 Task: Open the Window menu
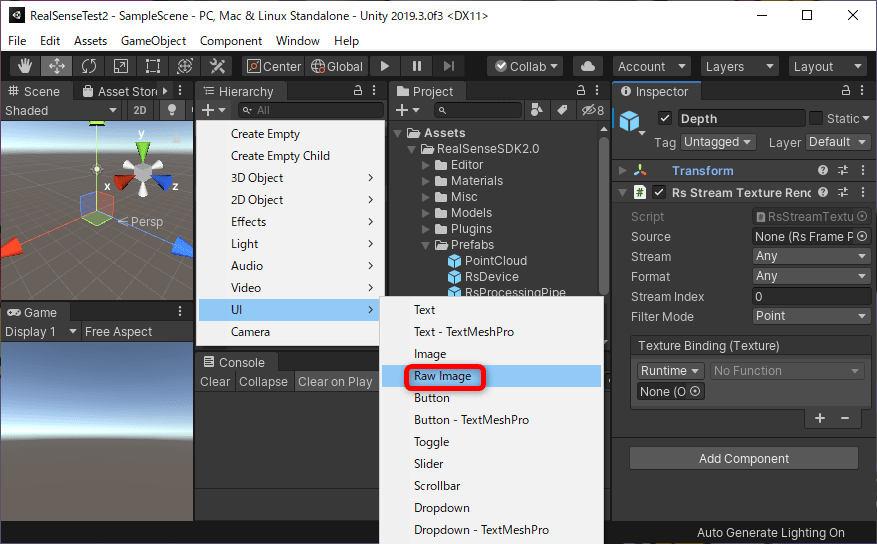(298, 41)
